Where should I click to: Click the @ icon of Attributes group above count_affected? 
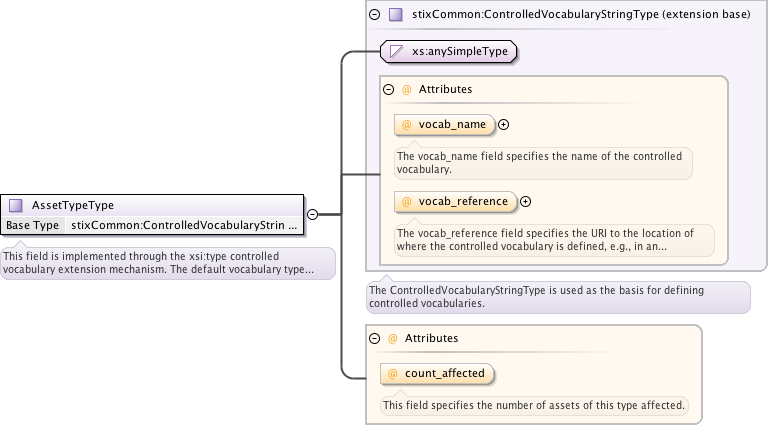coord(392,339)
